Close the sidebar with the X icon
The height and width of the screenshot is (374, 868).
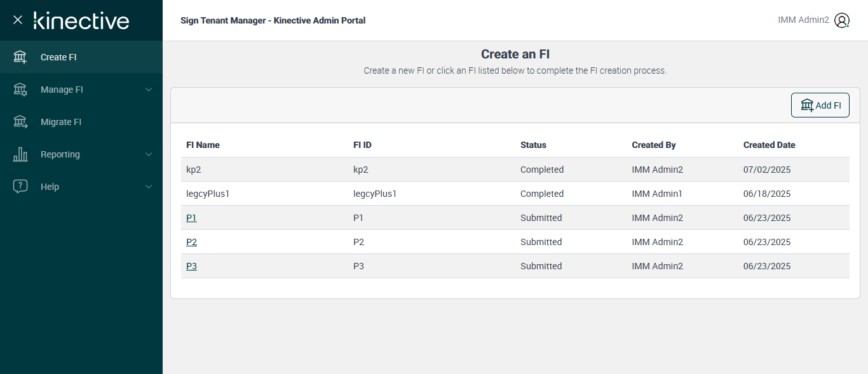tap(18, 20)
